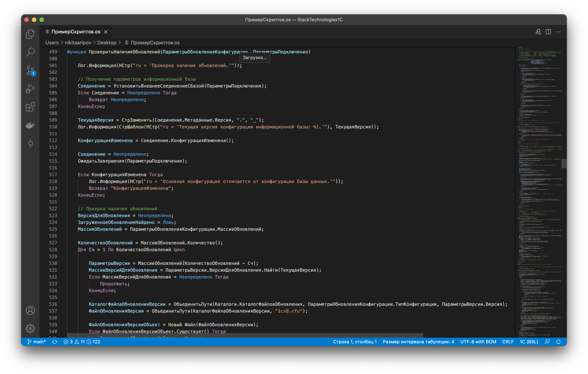Open the nikitaaripov breadcrumb dropdown
Image resolution: width=588 pixels, height=374 pixels.
point(78,42)
